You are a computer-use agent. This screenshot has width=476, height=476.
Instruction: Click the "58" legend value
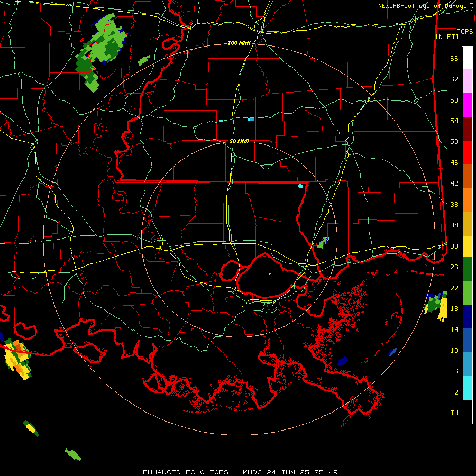(454, 100)
